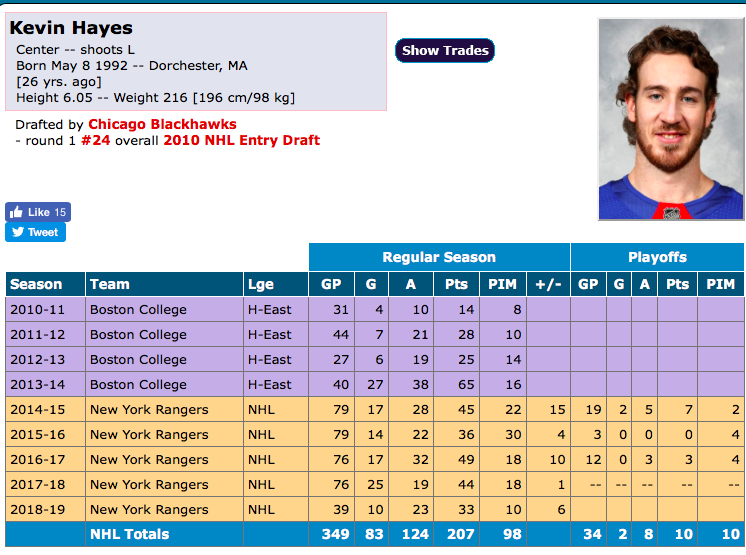The width and height of the screenshot is (746, 555).
Task: Select the 2013-14 Boston College row
Action: (374, 384)
